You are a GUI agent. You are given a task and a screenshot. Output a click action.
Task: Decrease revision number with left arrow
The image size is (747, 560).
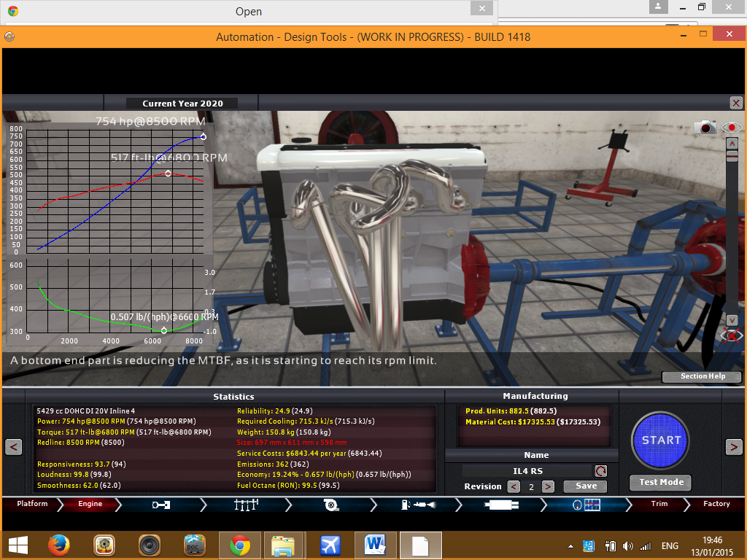coord(514,486)
